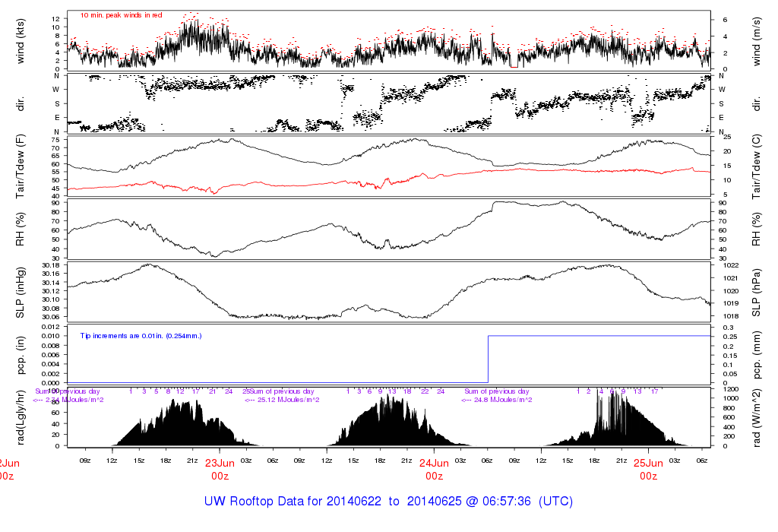Select the 'Tair/Tdew (F)' axis label

20,166
